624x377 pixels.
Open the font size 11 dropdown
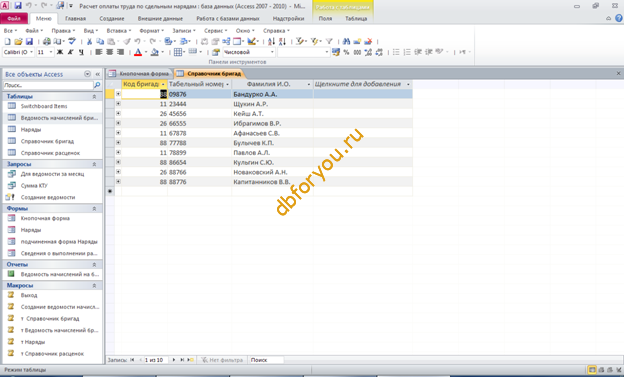(x=51, y=52)
